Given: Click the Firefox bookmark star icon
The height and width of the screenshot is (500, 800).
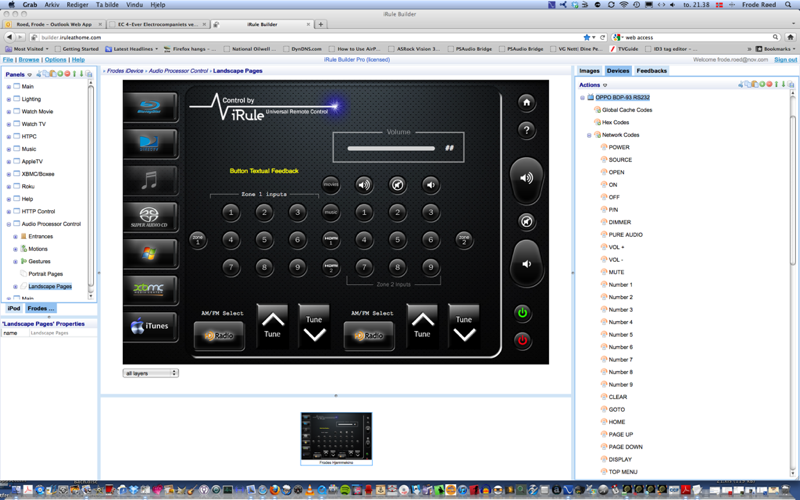Looking at the screenshot, I should [x=587, y=37].
